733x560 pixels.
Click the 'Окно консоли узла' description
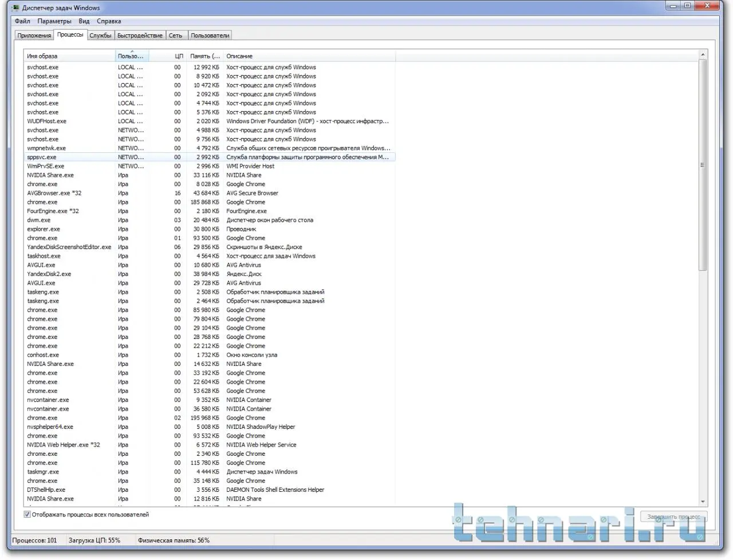pyautogui.click(x=252, y=355)
